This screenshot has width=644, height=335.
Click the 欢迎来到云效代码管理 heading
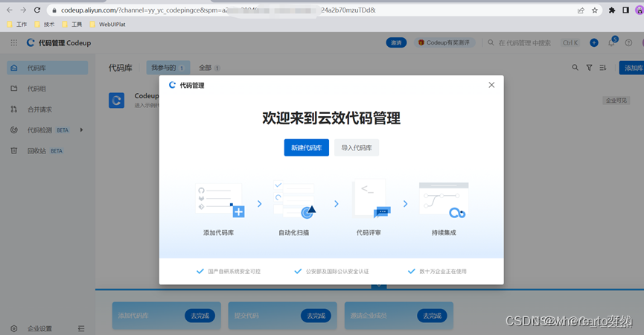(331, 118)
